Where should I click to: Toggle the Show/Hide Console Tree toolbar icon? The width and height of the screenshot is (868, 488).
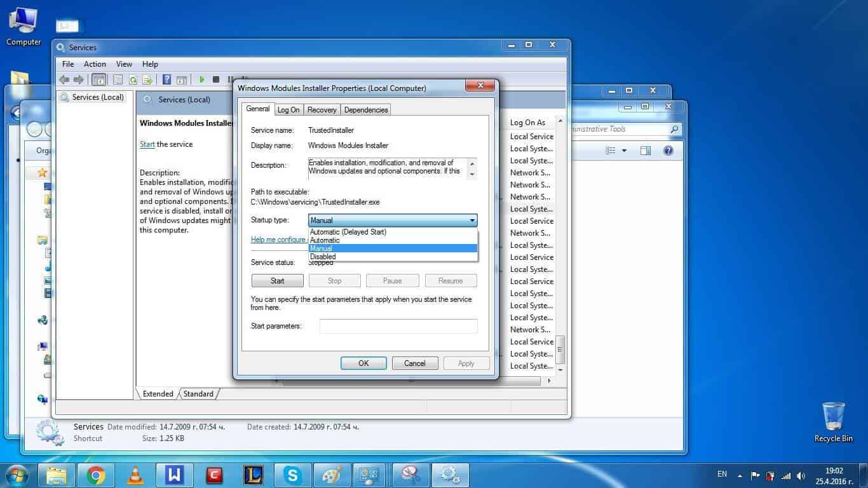point(98,79)
